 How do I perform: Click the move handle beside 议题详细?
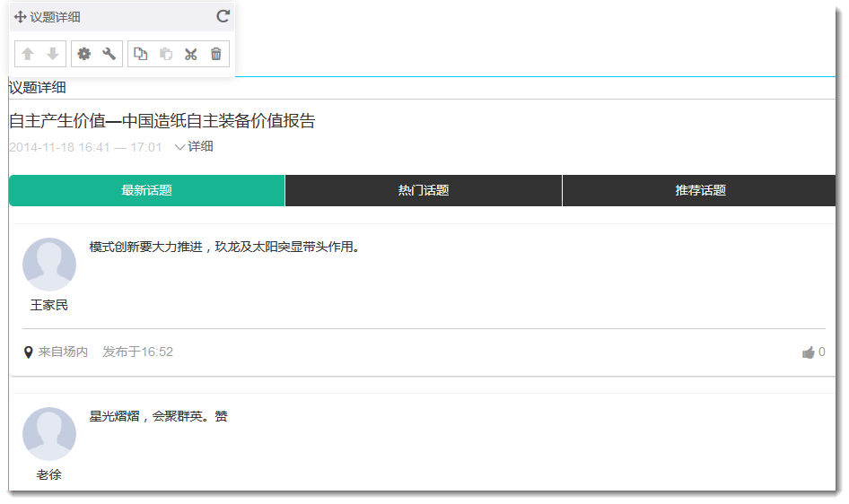[x=20, y=17]
